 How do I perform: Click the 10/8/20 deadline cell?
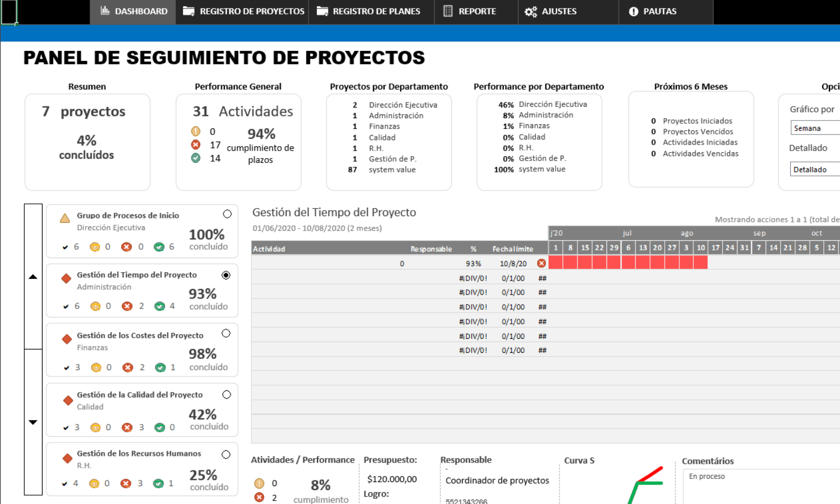point(513,263)
